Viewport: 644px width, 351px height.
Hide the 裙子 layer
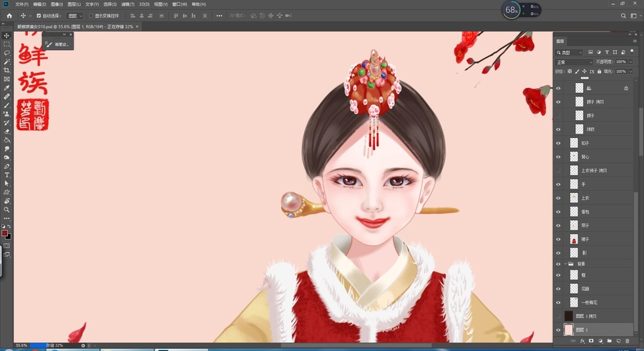coord(558,239)
